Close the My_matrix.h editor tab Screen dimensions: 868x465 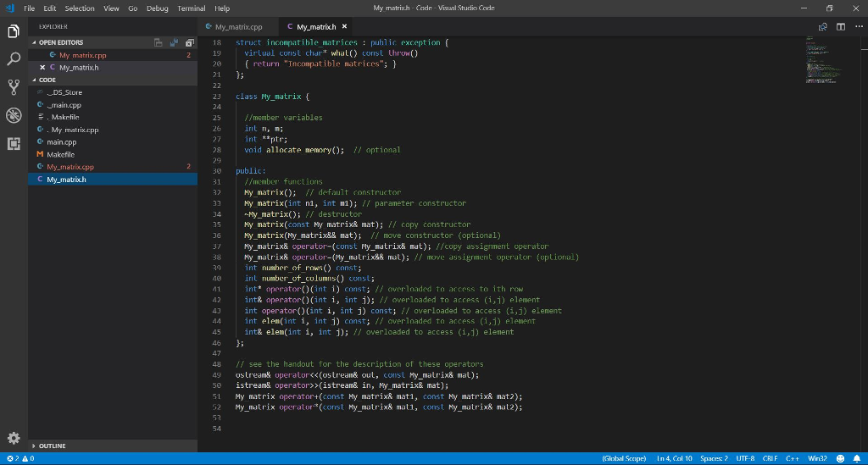point(344,26)
